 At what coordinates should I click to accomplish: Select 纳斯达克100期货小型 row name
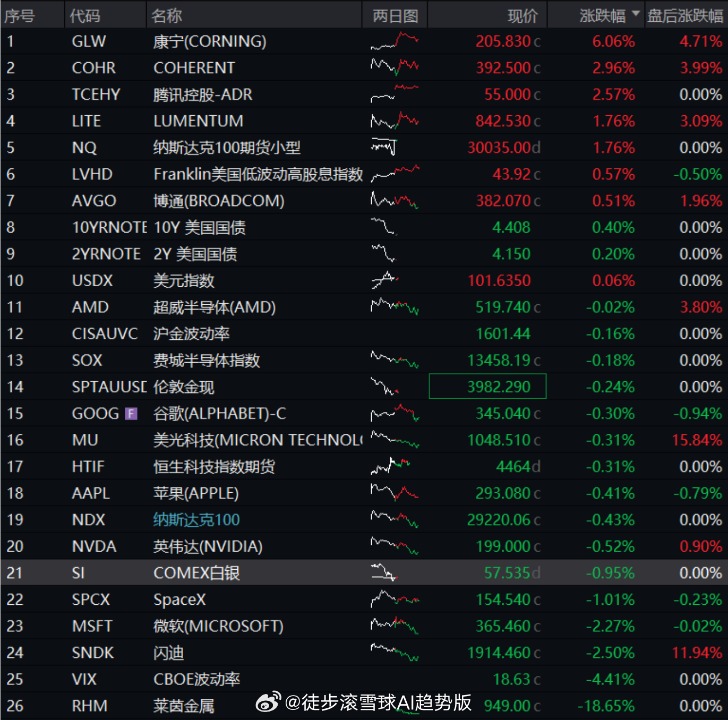(x=227, y=148)
